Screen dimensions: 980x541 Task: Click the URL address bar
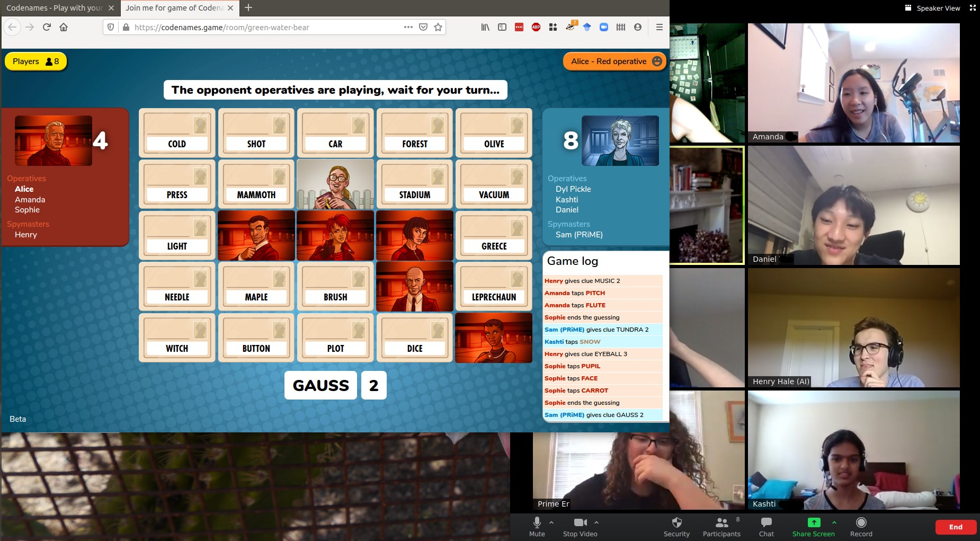tap(265, 27)
